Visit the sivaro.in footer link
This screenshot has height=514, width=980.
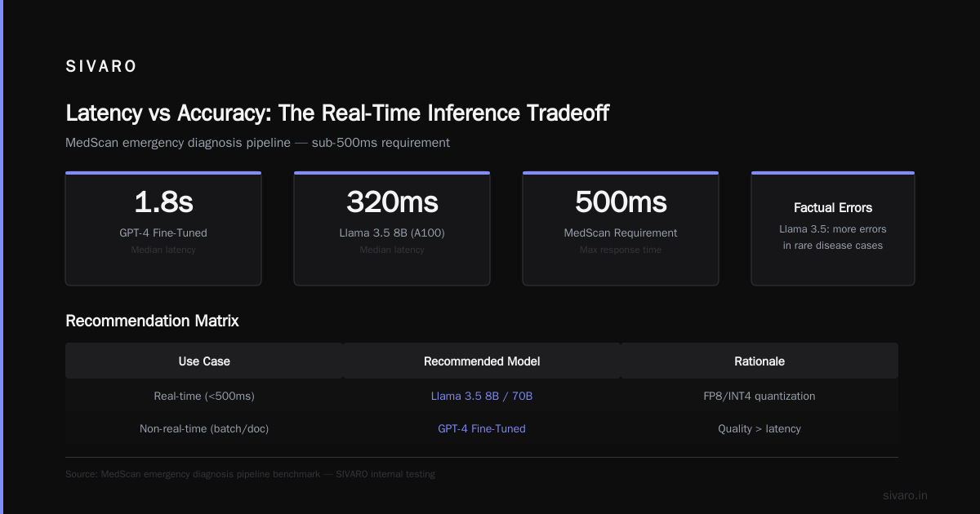(905, 495)
